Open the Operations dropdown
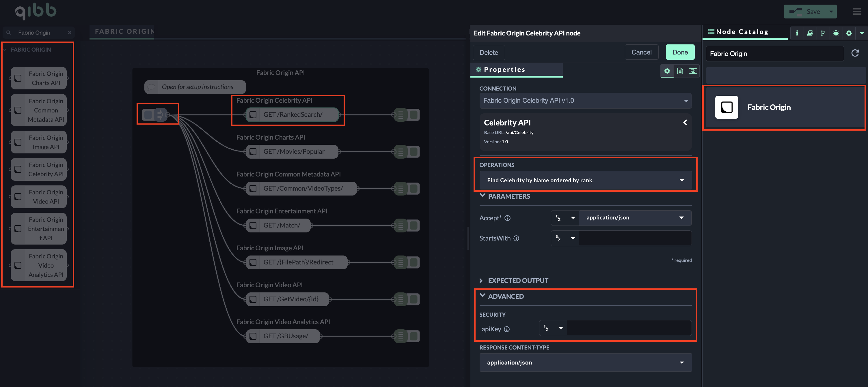Viewport: 868px width, 387px height. pos(585,180)
